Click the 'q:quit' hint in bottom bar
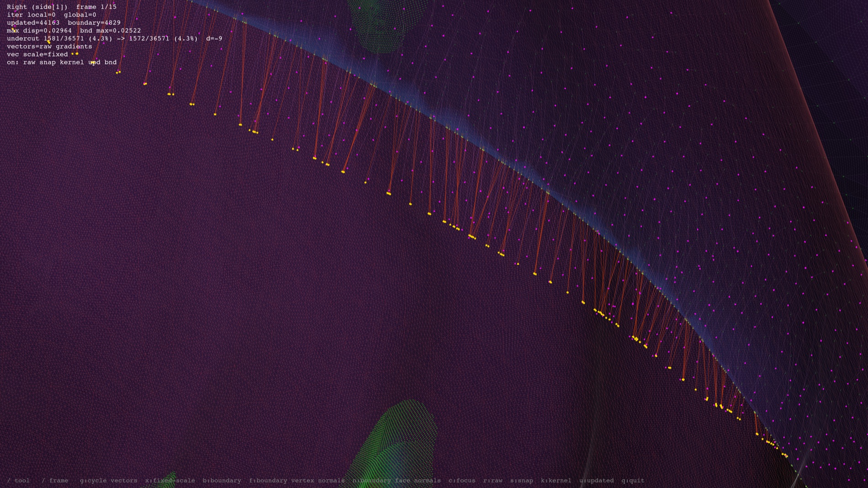Viewport: 868px width, 488px height. point(633,480)
